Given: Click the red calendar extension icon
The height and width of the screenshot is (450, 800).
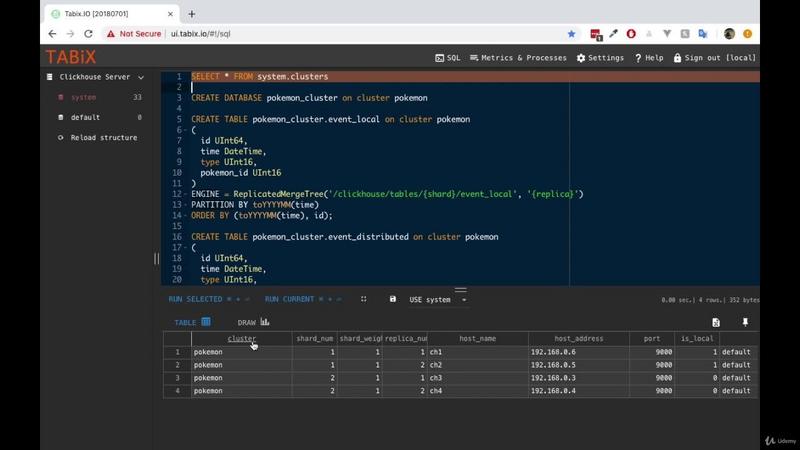Looking at the screenshot, I should (595, 34).
